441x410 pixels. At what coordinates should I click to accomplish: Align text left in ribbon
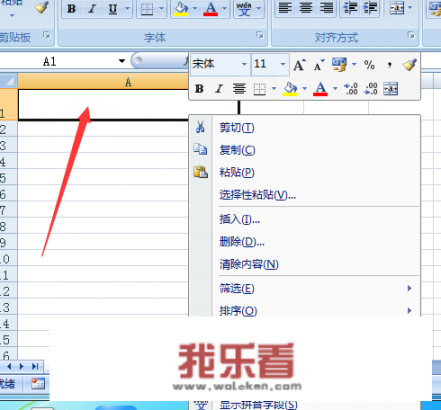click(285, 8)
